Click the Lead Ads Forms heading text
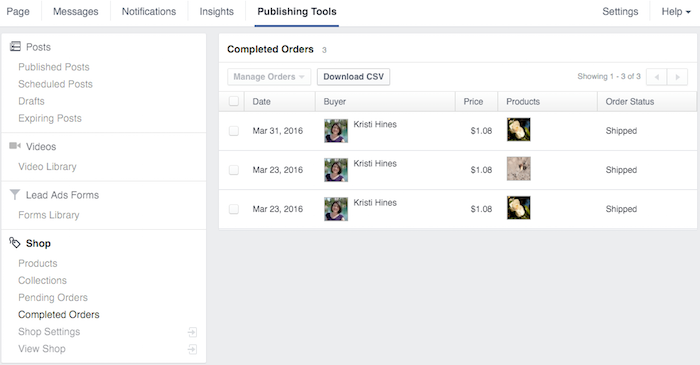700x365 pixels. [x=62, y=195]
